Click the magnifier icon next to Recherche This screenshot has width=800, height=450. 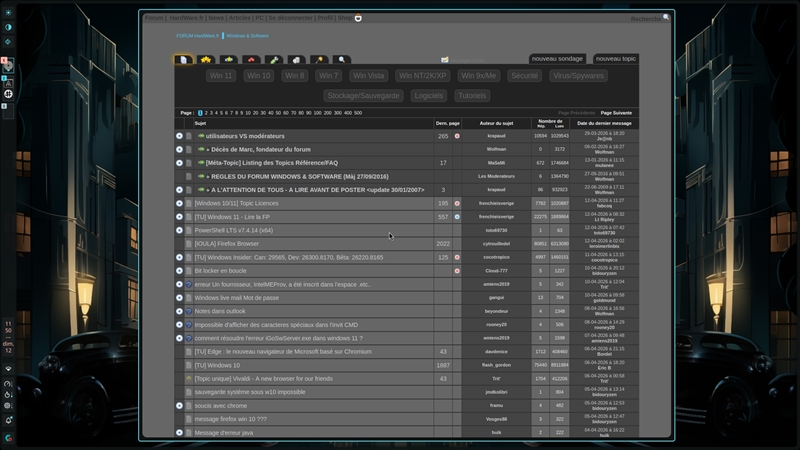(666, 17)
